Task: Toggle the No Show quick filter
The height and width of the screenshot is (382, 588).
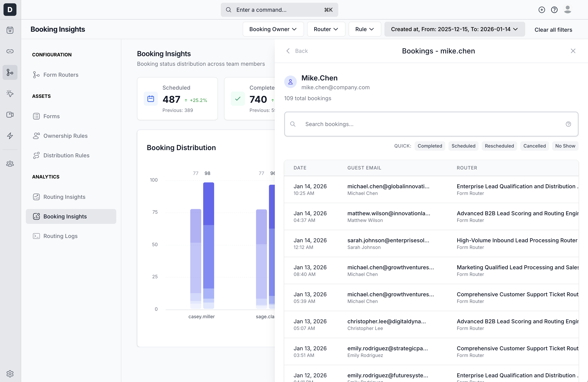Action: click(565, 146)
